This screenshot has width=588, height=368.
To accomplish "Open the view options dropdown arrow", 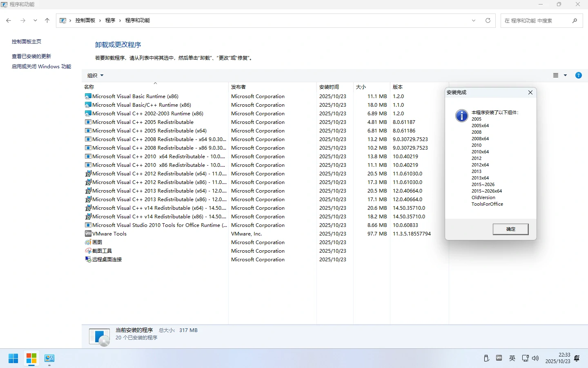I will click(x=565, y=75).
